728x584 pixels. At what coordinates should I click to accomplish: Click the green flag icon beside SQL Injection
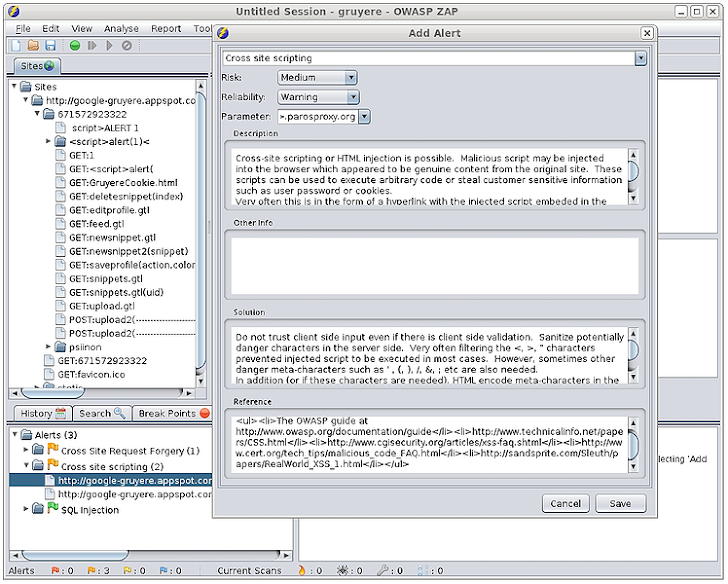pyautogui.click(x=53, y=508)
